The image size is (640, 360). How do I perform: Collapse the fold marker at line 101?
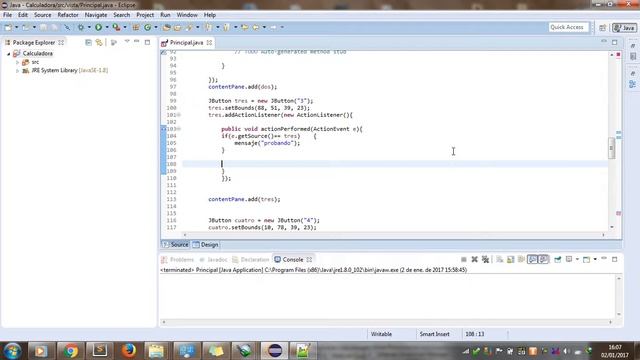[179, 115]
